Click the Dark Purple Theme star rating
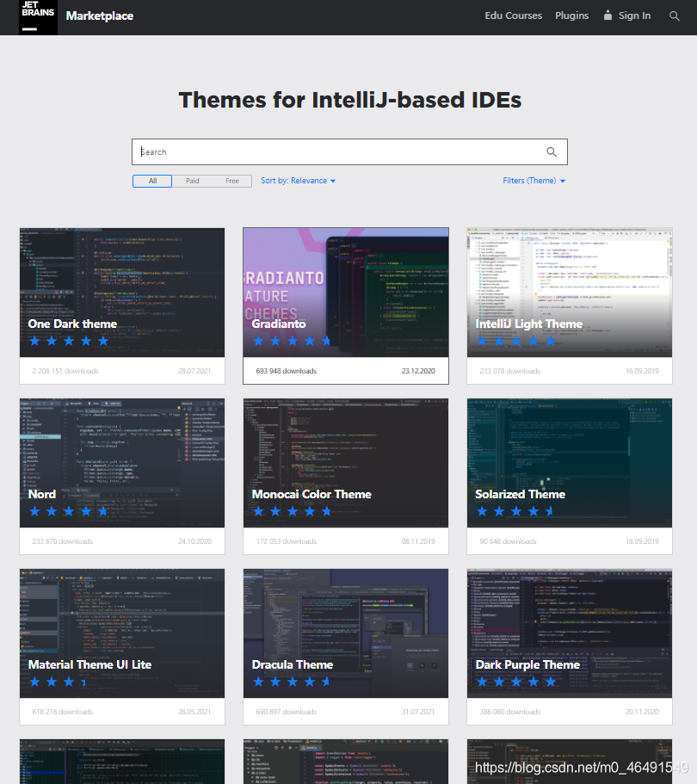Screen dimensions: 697x784 [516, 682]
